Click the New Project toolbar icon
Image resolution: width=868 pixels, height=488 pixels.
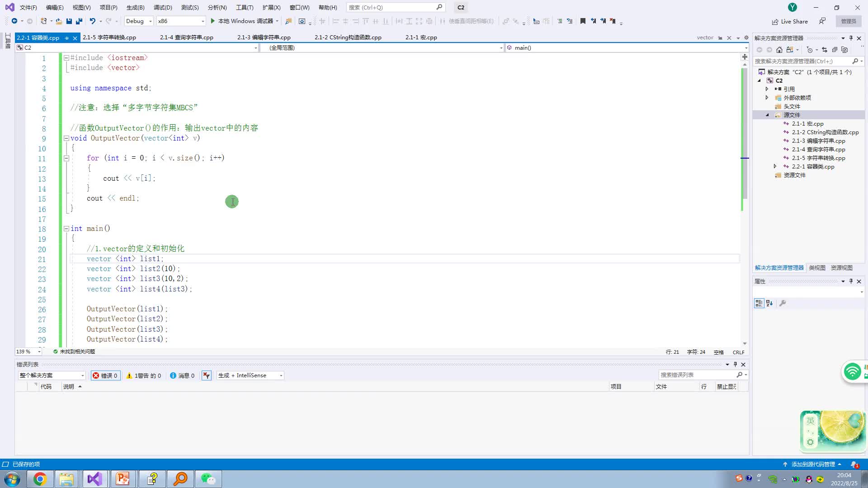point(43,21)
